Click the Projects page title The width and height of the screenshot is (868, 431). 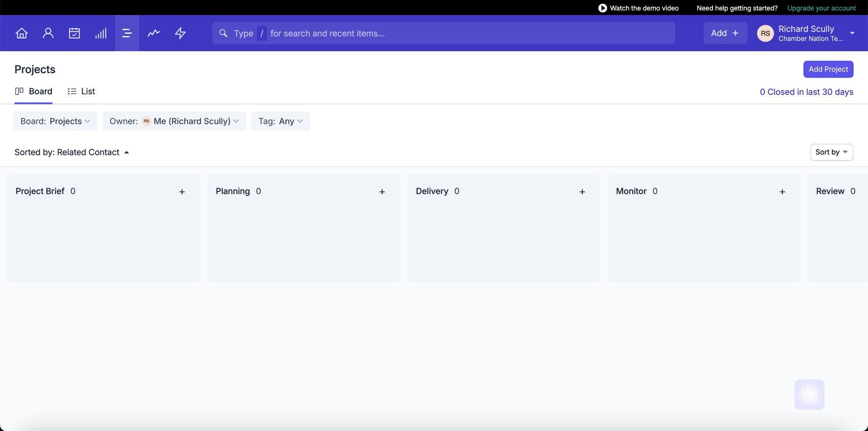pyautogui.click(x=35, y=69)
